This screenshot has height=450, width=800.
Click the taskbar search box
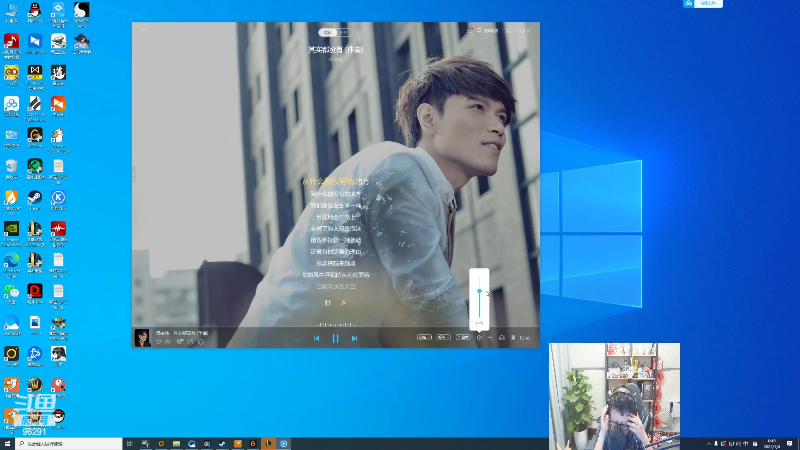point(68,444)
